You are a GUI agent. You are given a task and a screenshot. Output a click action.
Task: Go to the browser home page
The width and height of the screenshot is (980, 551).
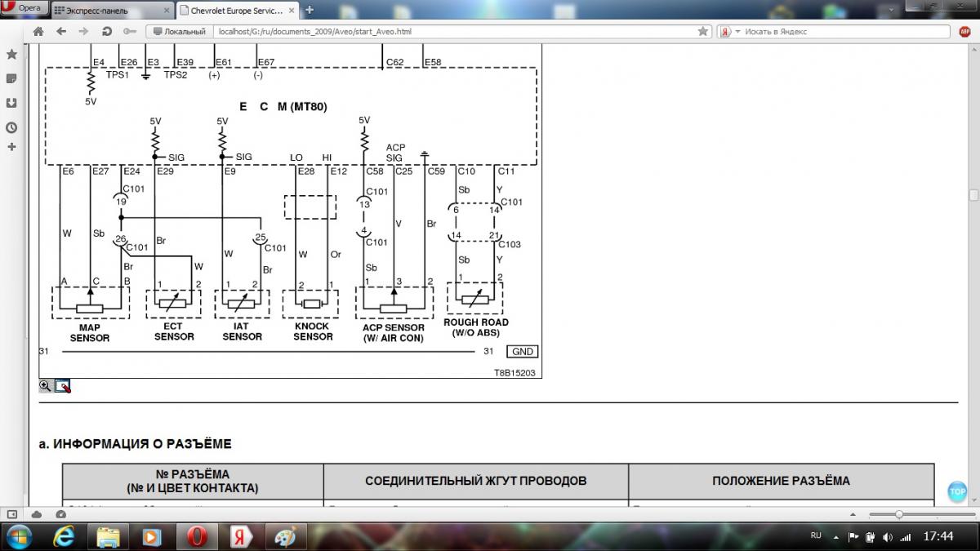[38, 31]
